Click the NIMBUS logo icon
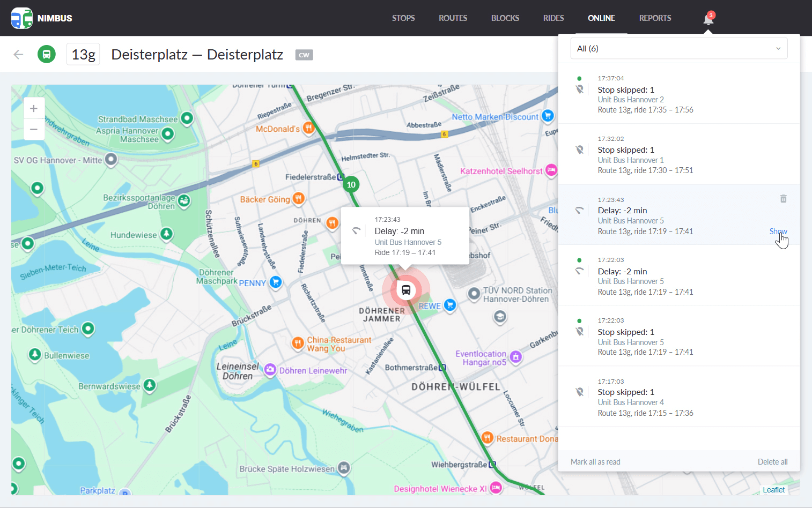This screenshot has width=812, height=508. pos(21,18)
